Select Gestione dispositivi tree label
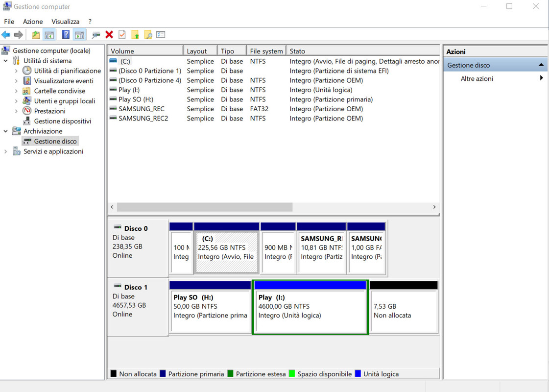This screenshot has width=549, height=392. [62, 121]
